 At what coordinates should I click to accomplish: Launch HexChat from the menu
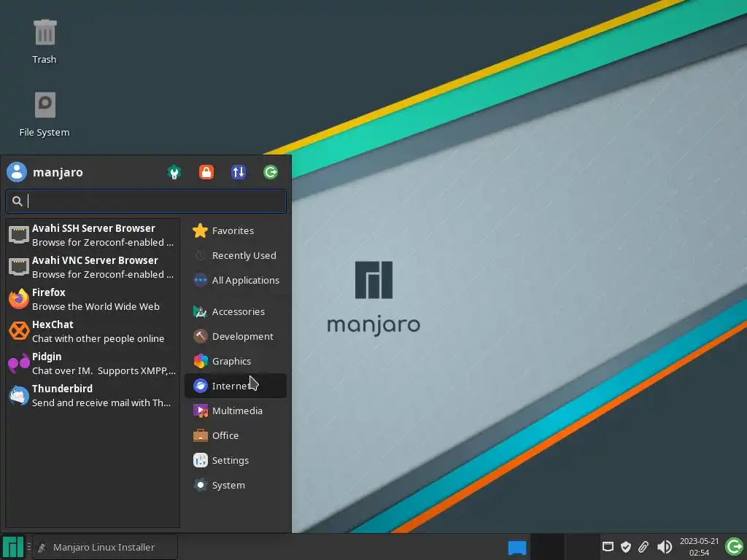click(x=93, y=331)
